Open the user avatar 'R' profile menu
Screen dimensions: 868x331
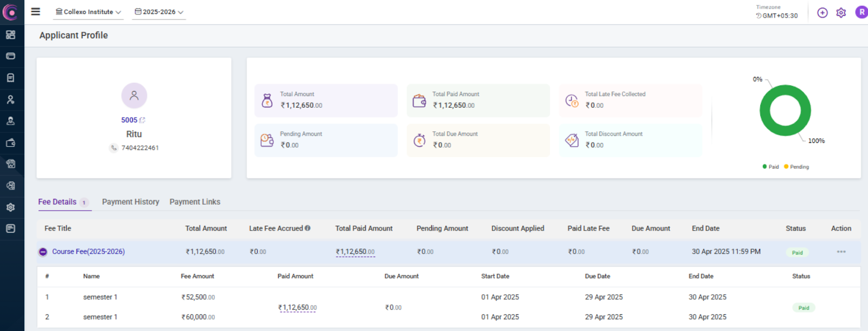861,12
